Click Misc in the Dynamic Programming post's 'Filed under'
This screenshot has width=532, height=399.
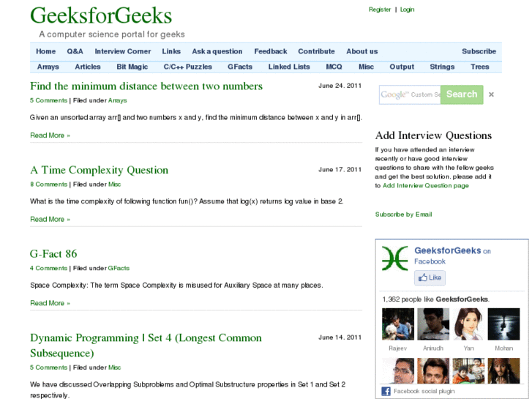point(114,368)
